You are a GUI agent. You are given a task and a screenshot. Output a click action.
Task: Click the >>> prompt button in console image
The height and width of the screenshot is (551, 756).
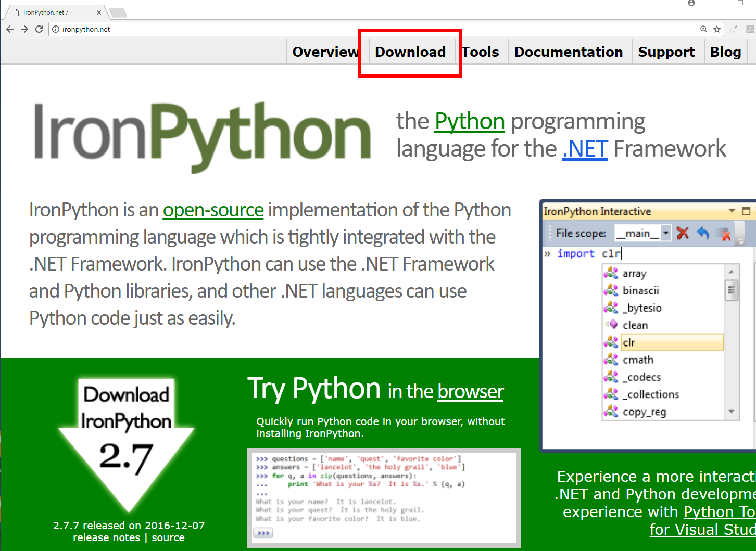264,533
